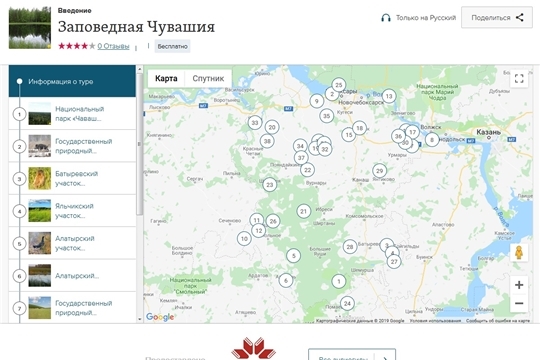Click map marker 1
Screen dimensions: 540x360
(339, 281)
